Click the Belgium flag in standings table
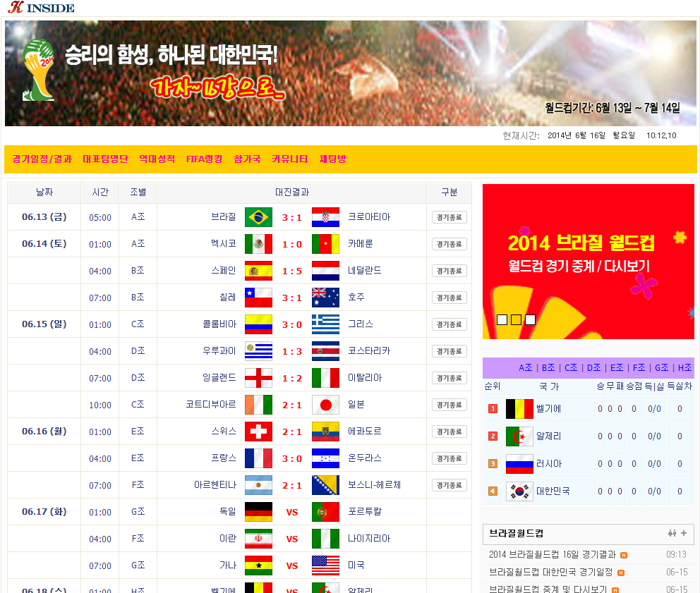Screen dimensions: 700x593 [519, 409]
